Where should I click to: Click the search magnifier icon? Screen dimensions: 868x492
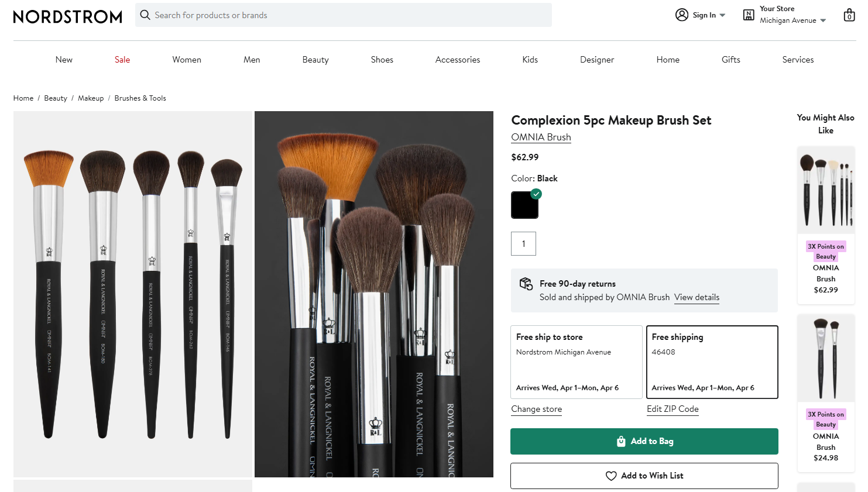pos(145,15)
